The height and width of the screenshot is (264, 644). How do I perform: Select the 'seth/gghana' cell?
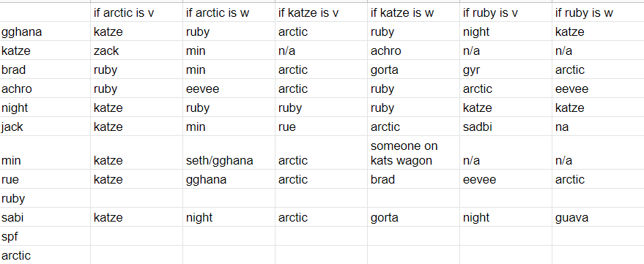pos(229,153)
